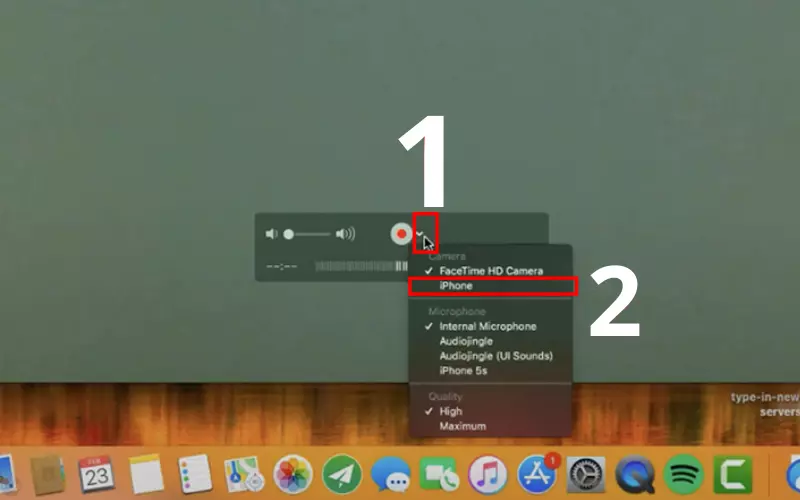Screen dimensions: 800x500
Task: Select Internal Microphone in the menu
Action: point(491,327)
